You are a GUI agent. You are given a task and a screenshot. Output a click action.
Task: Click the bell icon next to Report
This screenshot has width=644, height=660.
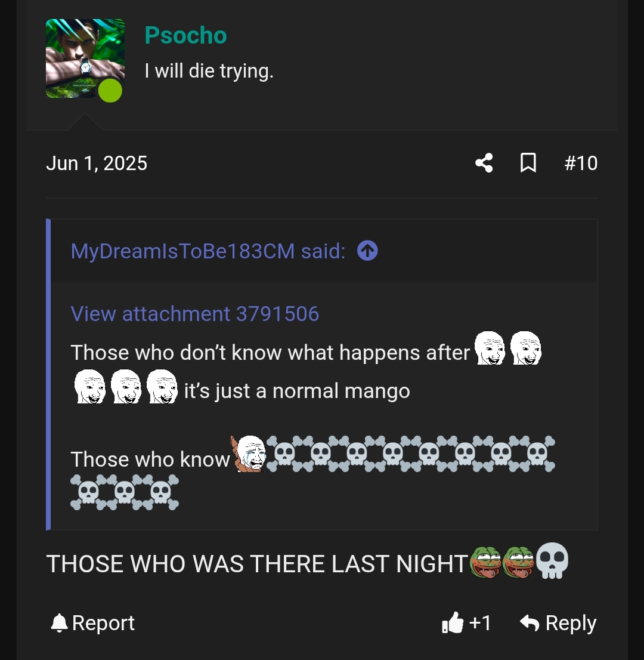tap(60, 623)
